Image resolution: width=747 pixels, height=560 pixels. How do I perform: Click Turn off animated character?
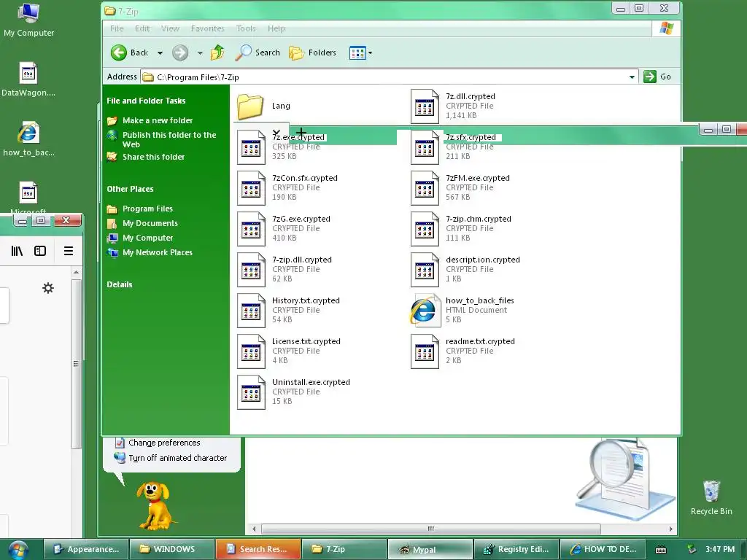(178, 458)
